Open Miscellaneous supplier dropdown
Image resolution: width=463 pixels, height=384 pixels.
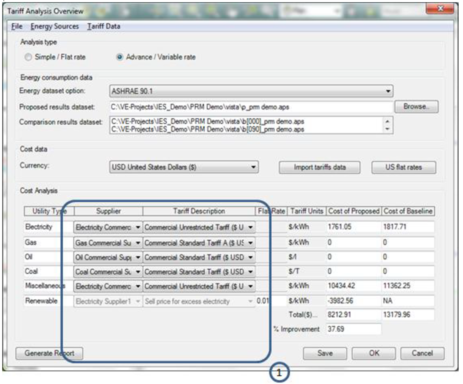pos(138,286)
